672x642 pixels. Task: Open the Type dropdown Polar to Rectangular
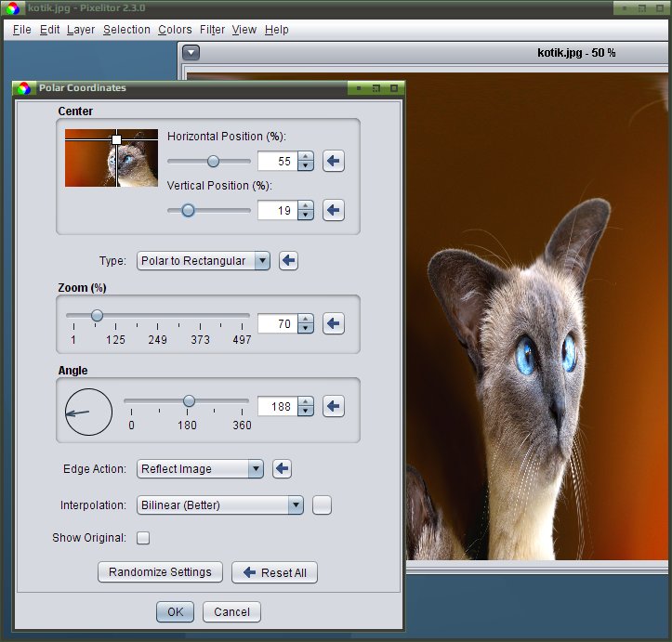pyautogui.click(x=204, y=260)
